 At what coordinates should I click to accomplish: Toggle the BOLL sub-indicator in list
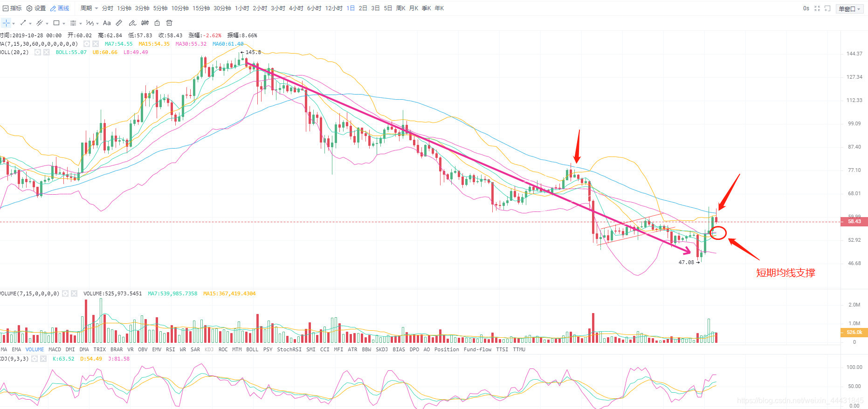point(252,349)
